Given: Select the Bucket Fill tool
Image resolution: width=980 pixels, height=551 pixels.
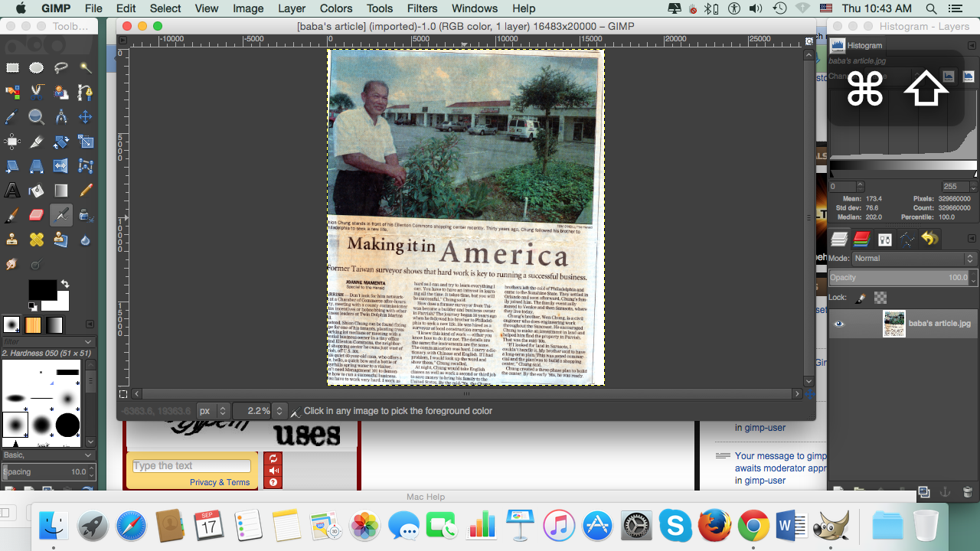Looking at the screenshot, I should tap(37, 191).
